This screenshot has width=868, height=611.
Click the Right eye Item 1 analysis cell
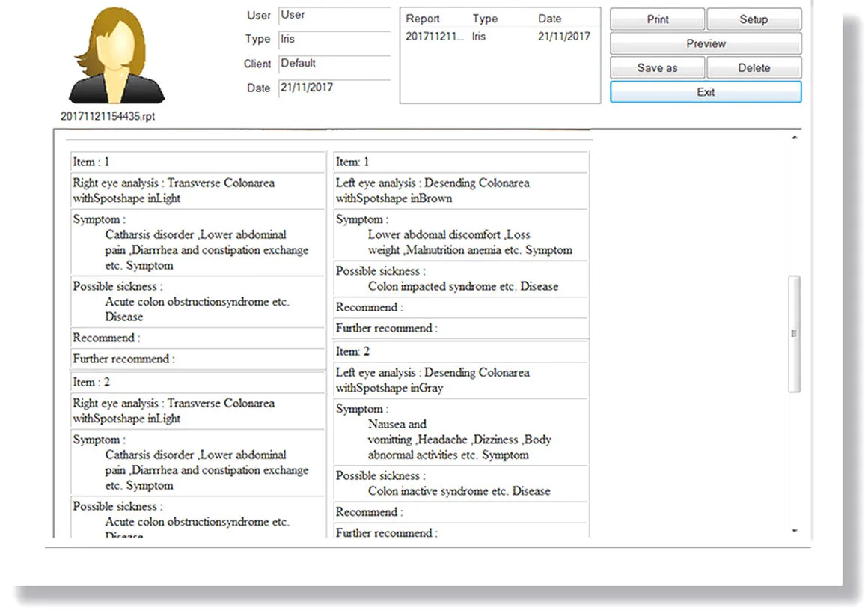pyautogui.click(x=197, y=190)
